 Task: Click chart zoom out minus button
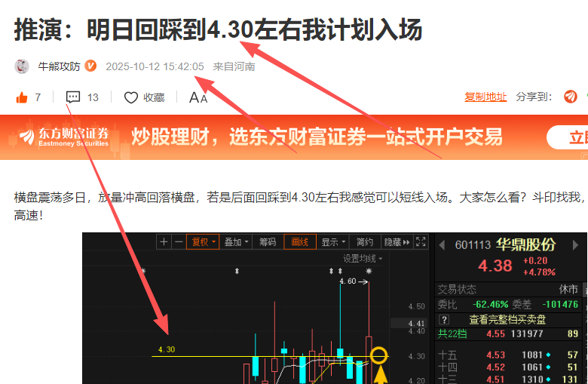[x=179, y=242]
